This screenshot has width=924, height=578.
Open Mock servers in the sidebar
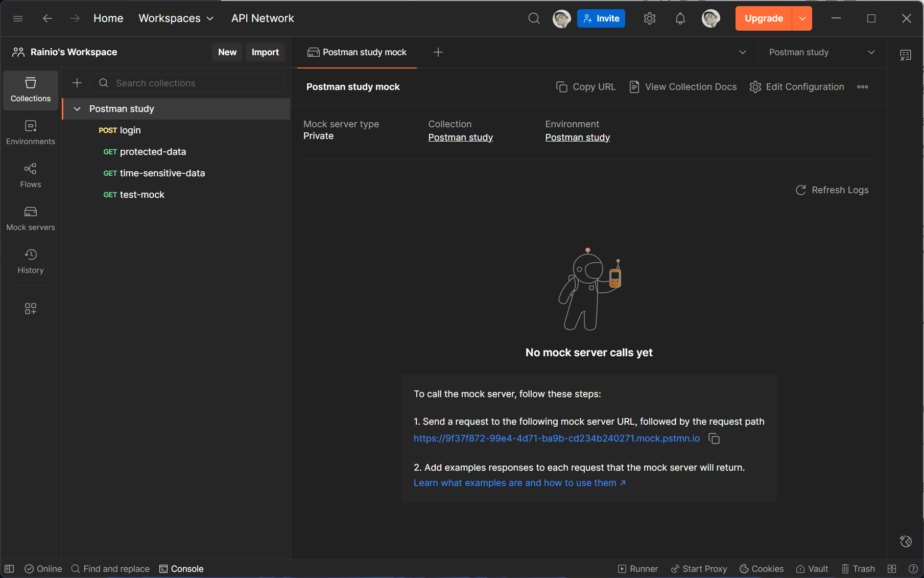(x=31, y=219)
